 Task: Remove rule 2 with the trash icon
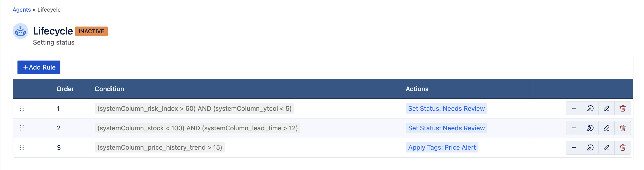[623, 128]
